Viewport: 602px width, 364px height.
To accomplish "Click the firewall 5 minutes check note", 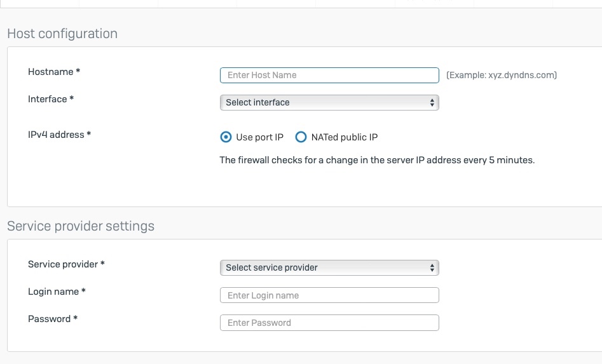I will tap(377, 160).
